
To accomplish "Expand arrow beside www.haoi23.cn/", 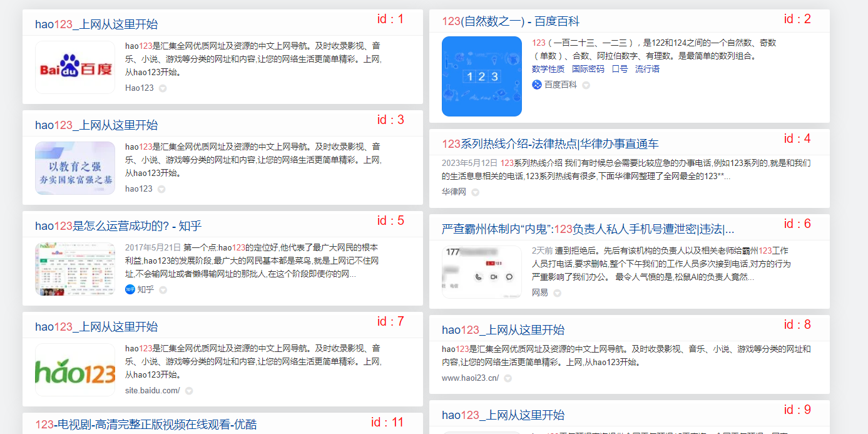I will [x=508, y=378].
